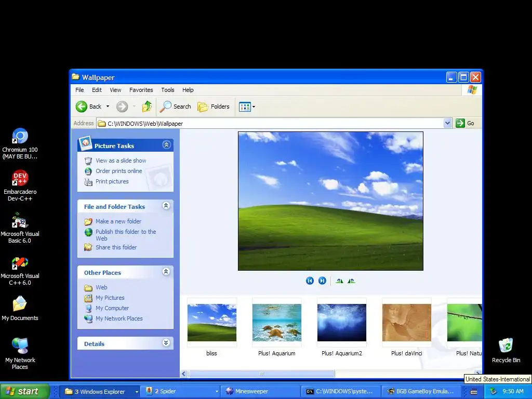Screen dimensions: 532x399
Task: Select the My Documents desktop icon
Action: (20, 308)
